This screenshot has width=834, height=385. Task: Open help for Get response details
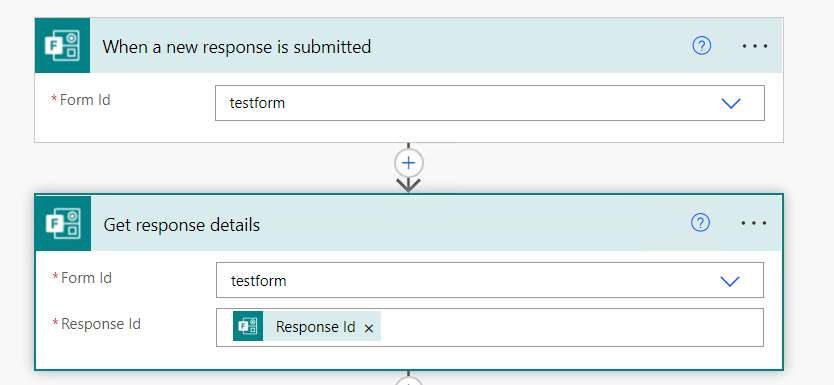(x=700, y=222)
